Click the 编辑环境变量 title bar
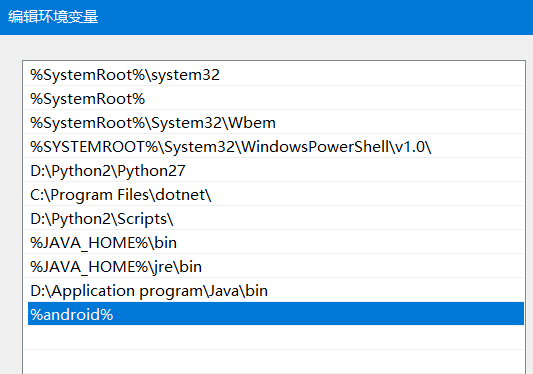 266,17
